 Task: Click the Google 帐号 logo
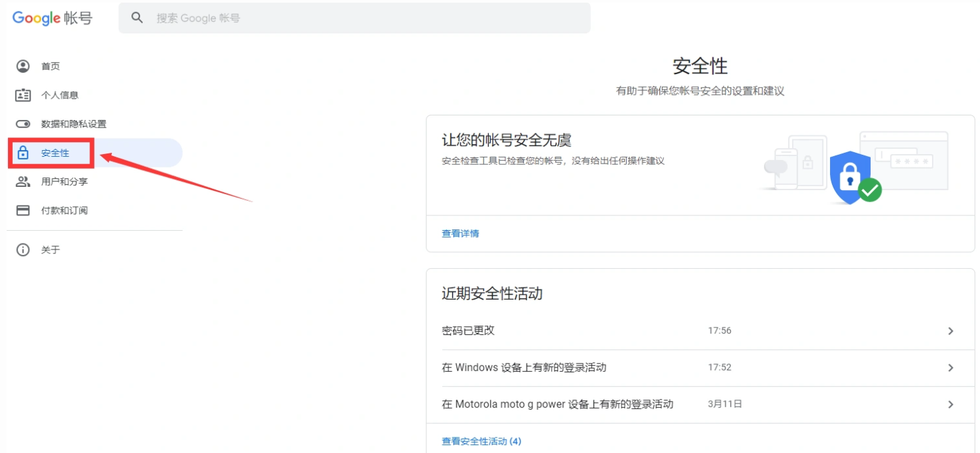click(x=52, y=18)
